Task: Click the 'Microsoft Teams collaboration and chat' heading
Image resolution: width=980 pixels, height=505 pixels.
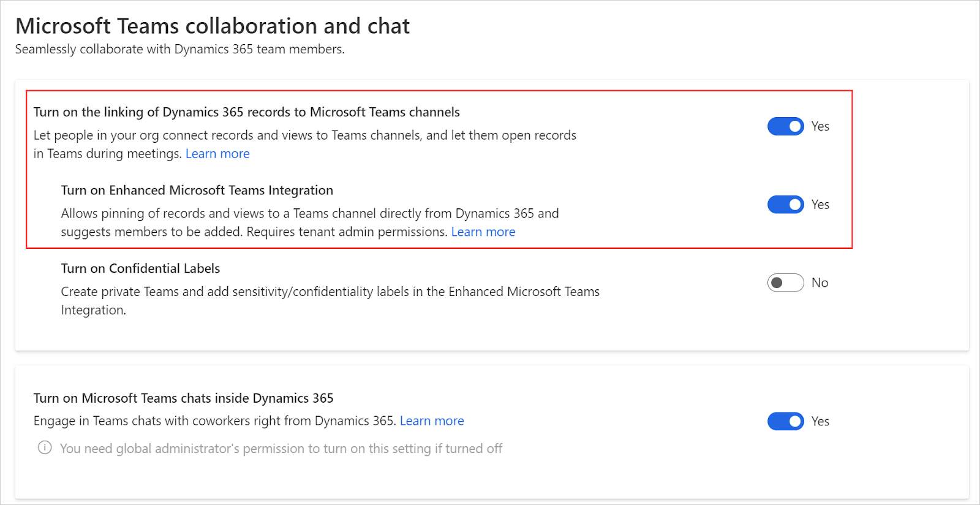Action: (x=213, y=26)
